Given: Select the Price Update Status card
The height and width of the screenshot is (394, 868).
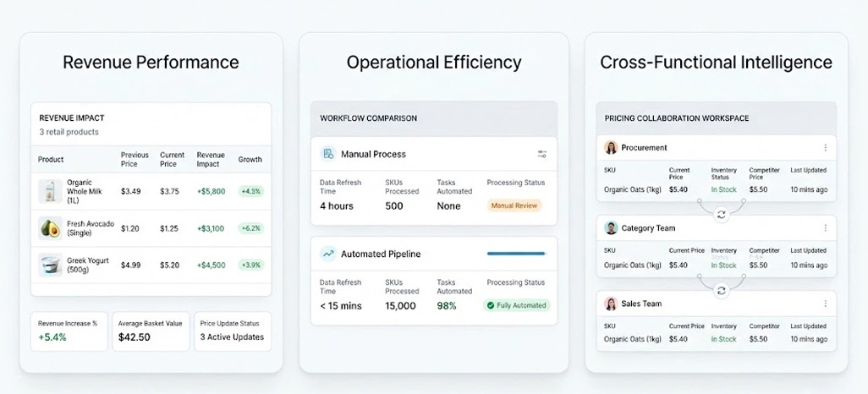Looking at the screenshot, I should 233,331.
